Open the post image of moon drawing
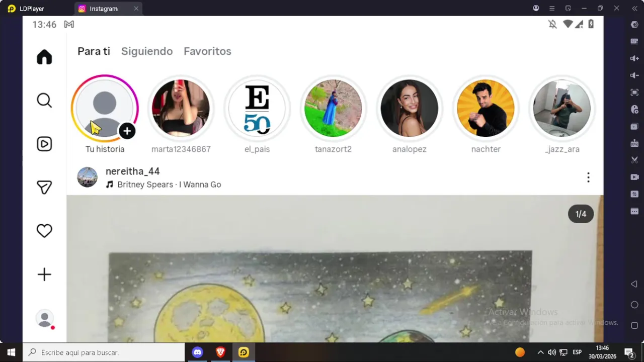 335,269
